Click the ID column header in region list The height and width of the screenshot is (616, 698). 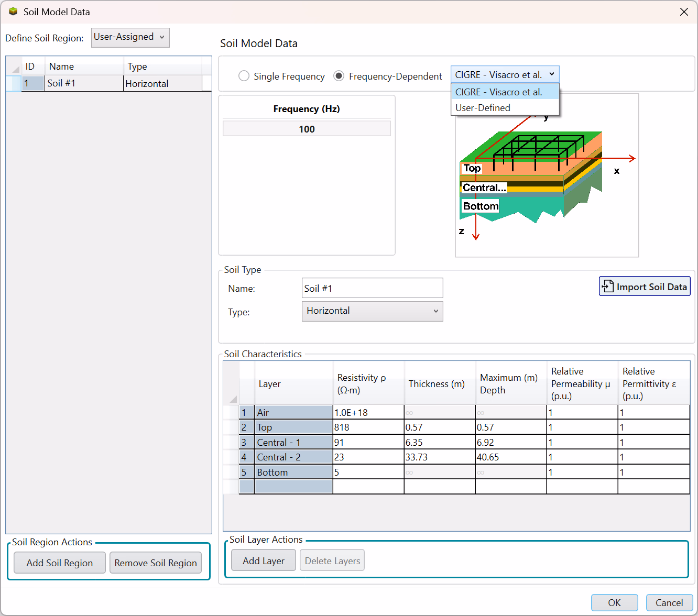32,67
